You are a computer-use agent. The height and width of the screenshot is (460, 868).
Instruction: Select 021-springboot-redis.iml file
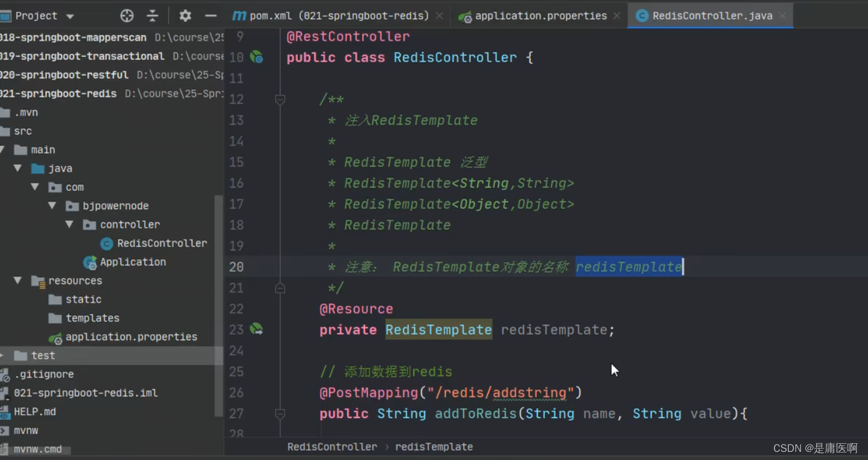85,393
